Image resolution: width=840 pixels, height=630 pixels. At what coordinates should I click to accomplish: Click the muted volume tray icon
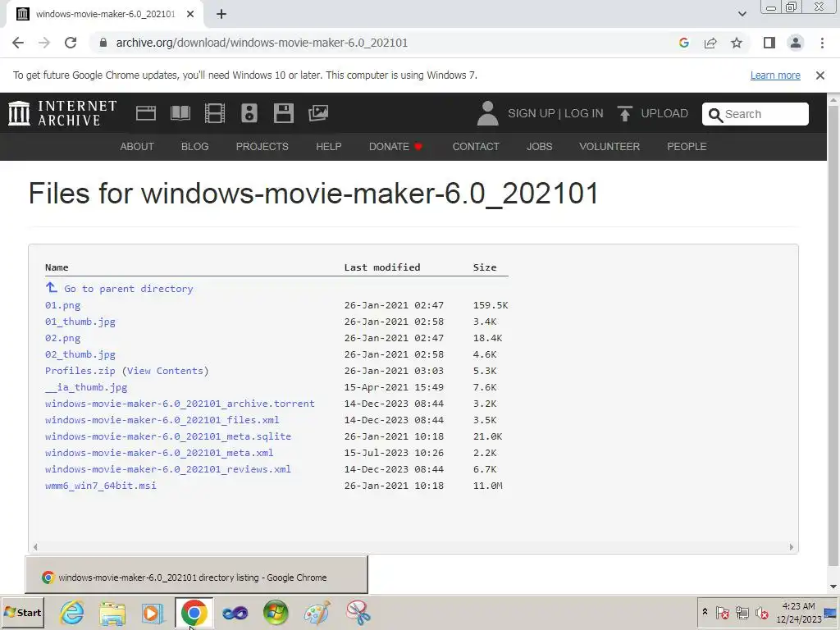point(762,612)
